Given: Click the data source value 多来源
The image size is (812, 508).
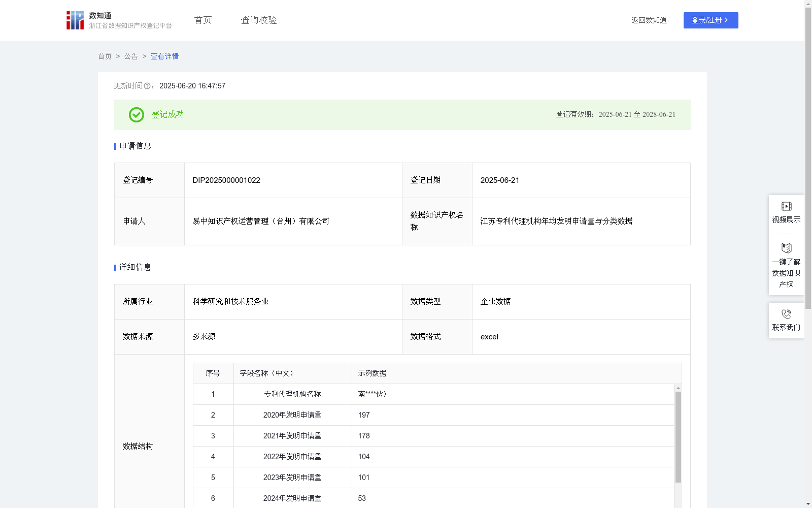Looking at the screenshot, I should pyautogui.click(x=204, y=337).
